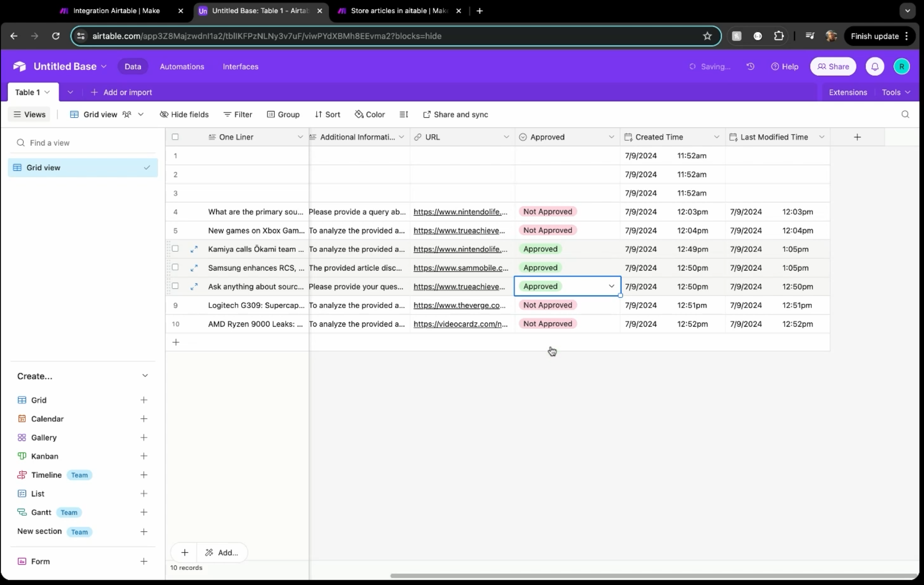The width and height of the screenshot is (924, 585).
Task: Check the Samsung enhances RCS row checkbox
Action: point(175,267)
